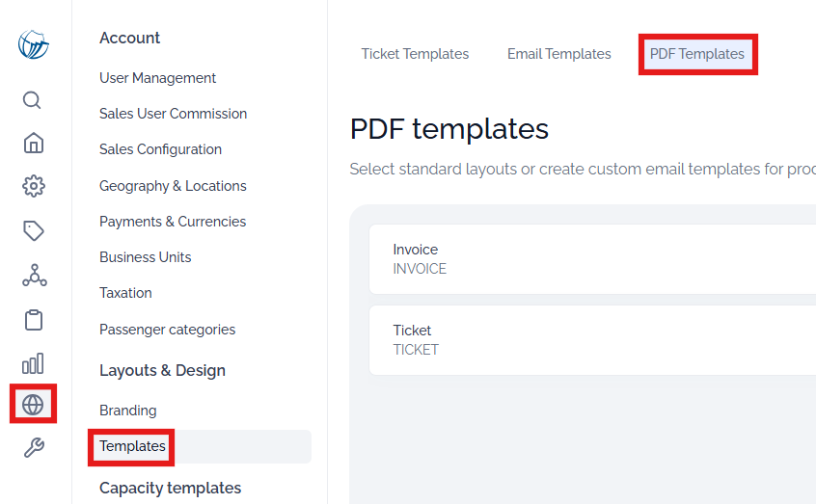Screen dimensions: 816x504
Task: Open Passenger categories page
Action: [x=167, y=330]
